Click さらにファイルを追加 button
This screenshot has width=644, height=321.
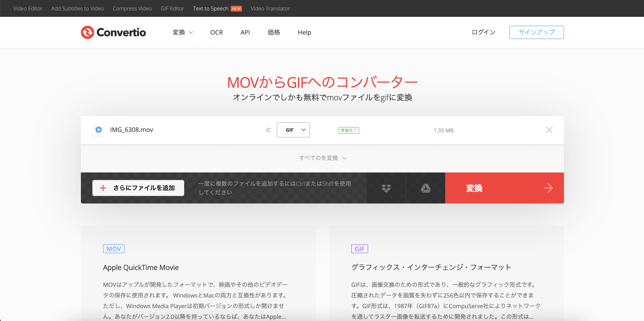(x=138, y=188)
